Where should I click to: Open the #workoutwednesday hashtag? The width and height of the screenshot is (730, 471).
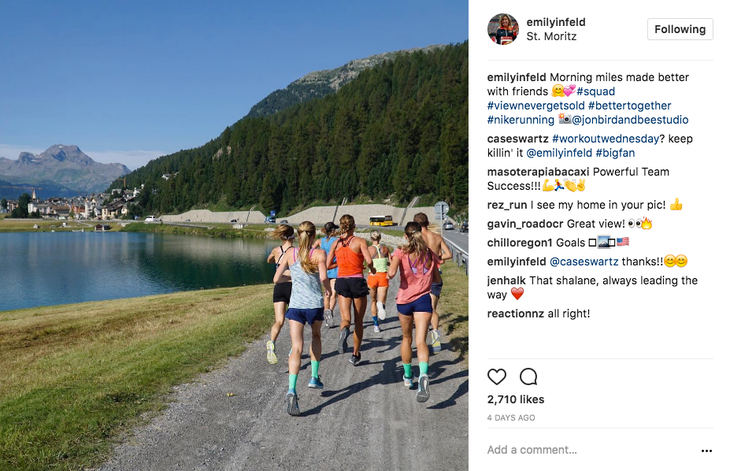(x=605, y=139)
